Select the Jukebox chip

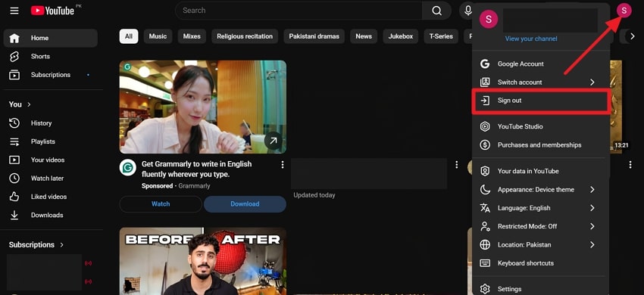coord(401,36)
